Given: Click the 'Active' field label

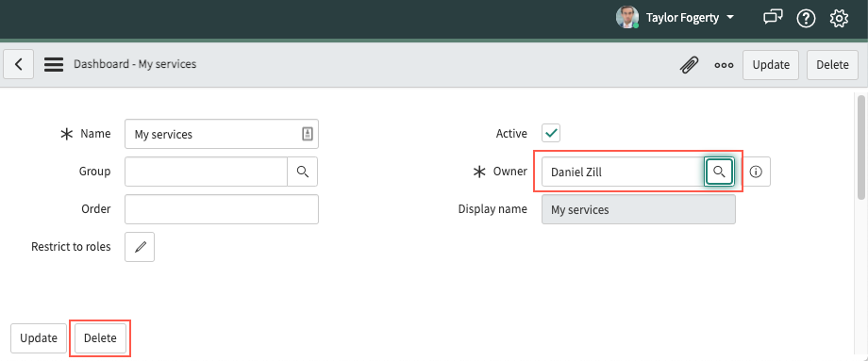Looking at the screenshot, I should coord(511,133).
